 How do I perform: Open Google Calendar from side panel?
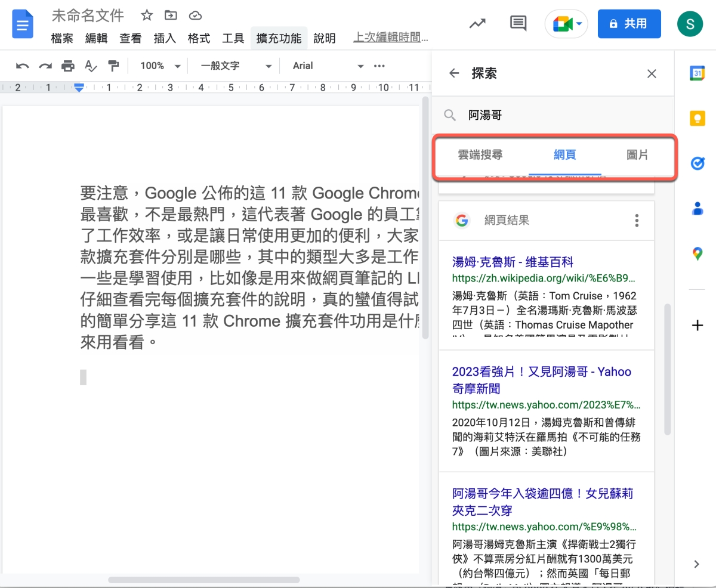tap(697, 73)
